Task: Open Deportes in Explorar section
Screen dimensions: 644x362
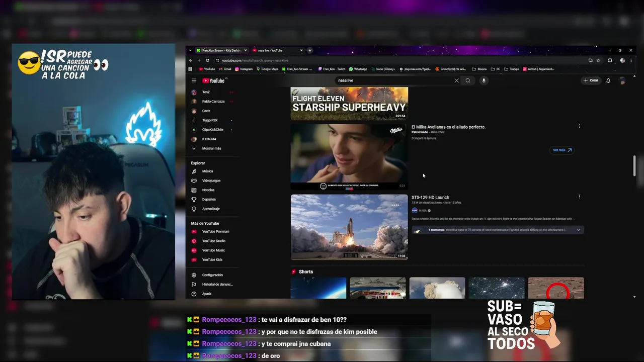Action: [x=209, y=200]
